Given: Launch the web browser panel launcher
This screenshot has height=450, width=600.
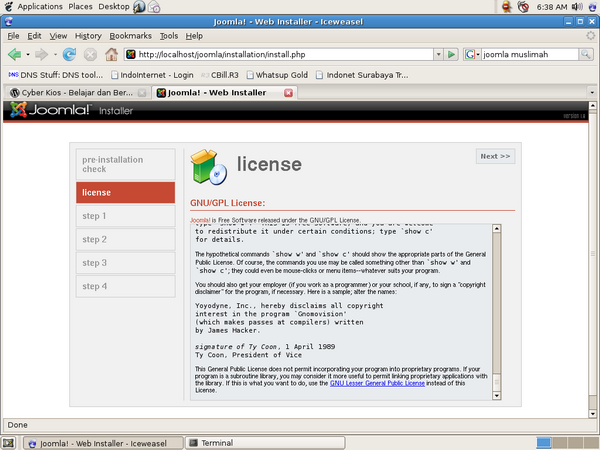Looking at the screenshot, I should [x=139, y=7].
